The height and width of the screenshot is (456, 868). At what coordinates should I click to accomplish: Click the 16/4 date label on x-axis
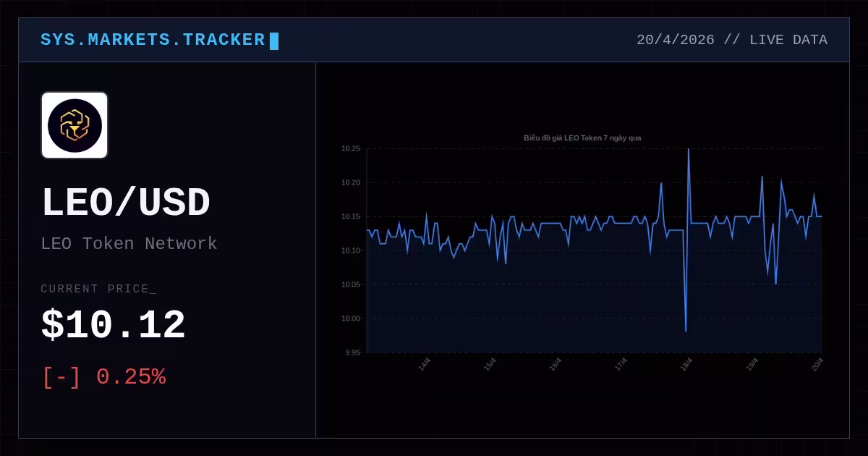[x=556, y=364]
